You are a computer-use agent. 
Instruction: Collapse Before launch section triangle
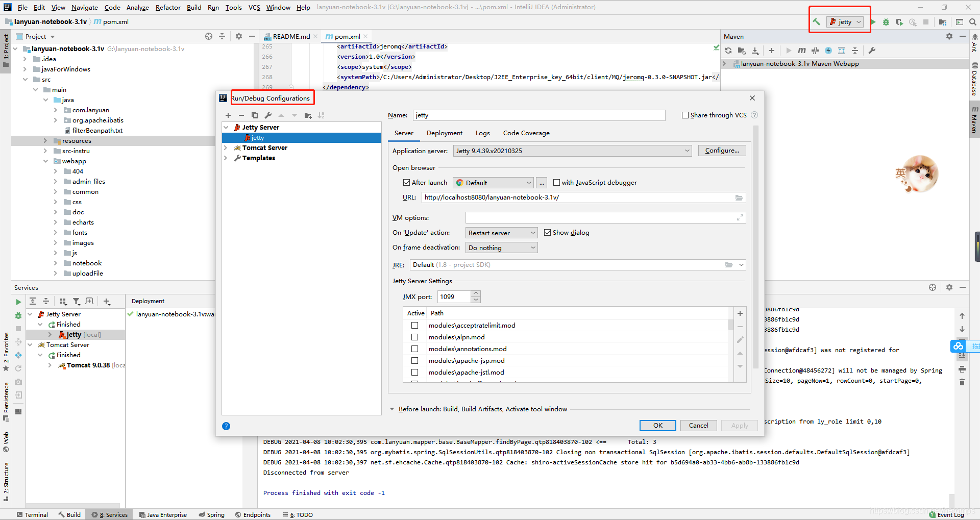(392, 409)
